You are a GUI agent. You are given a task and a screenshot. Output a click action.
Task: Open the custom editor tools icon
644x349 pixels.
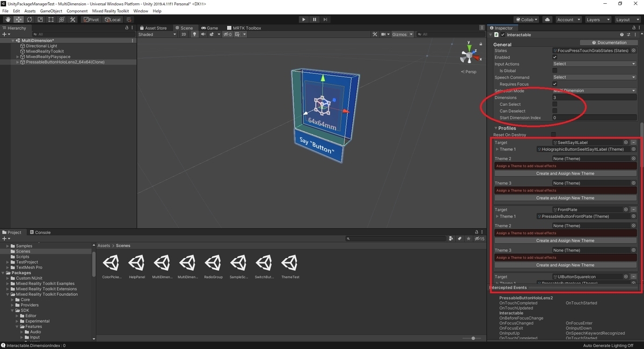(x=72, y=19)
